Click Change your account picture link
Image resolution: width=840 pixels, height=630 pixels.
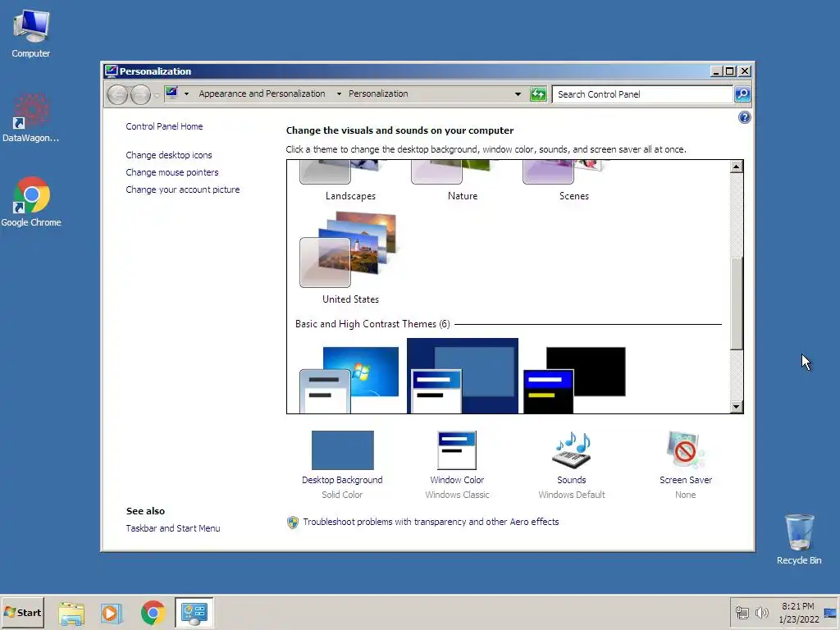tap(183, 189)
